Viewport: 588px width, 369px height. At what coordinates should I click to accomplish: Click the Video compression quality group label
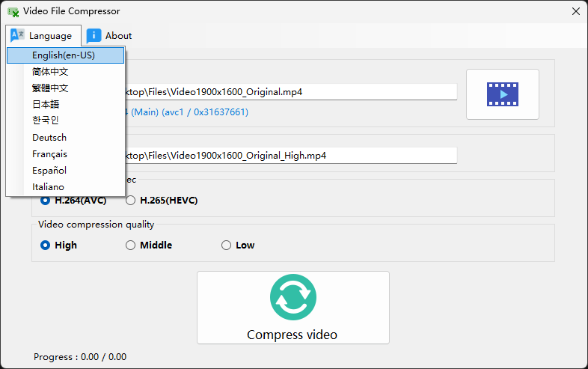click(x=96, y=225)
